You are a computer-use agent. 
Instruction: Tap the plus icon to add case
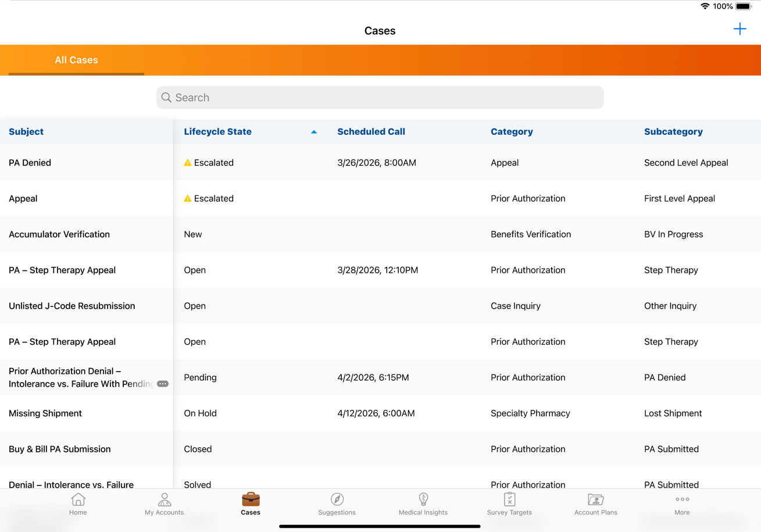[x=739, y=29]
